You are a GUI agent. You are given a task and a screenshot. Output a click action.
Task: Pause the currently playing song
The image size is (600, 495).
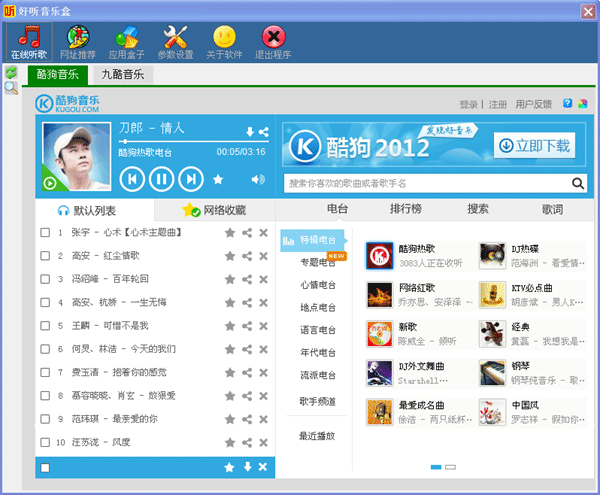(161, 179)
